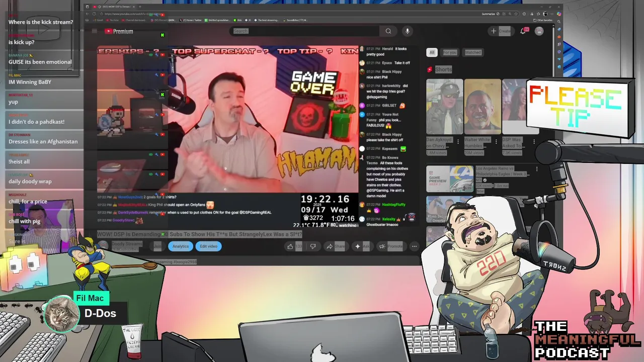Open the Doody Streams channel name
The image size is (644, 362).
point(126,244)
